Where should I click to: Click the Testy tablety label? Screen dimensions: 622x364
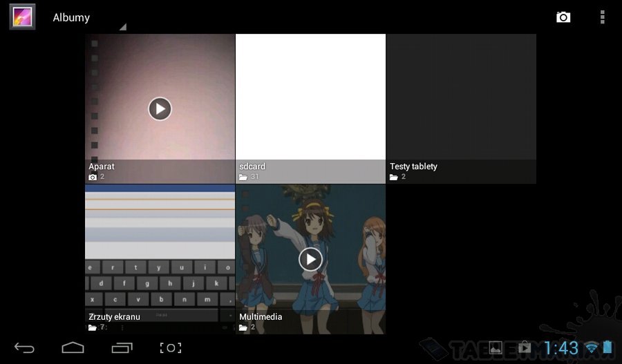pyautogui.click(x=413, y=166)
